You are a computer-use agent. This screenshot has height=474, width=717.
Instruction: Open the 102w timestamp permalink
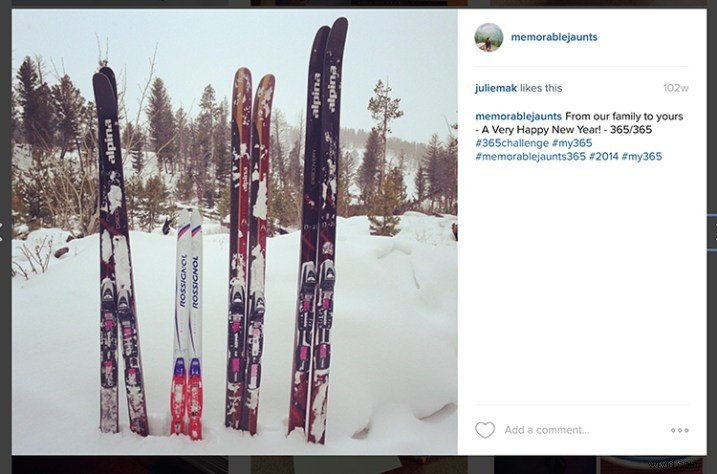pos(675,88)
